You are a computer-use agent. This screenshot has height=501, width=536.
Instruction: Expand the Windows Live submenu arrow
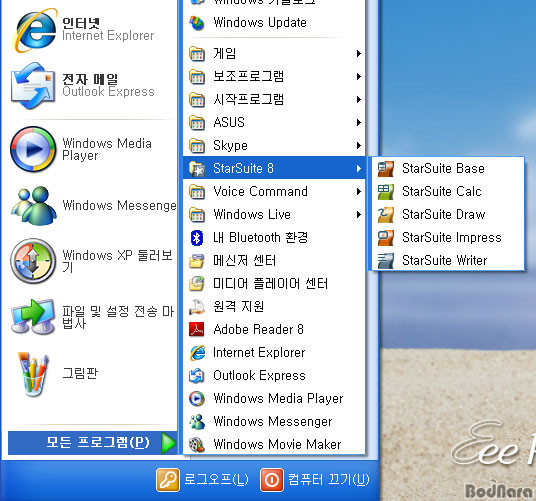[359, 215]
